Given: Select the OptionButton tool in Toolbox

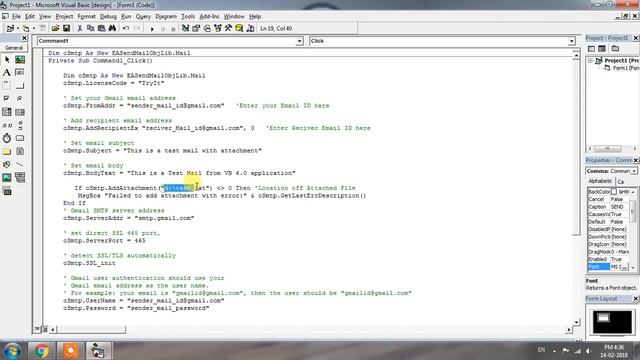Looking at the screenshot, I should click(x=20, y=99).
